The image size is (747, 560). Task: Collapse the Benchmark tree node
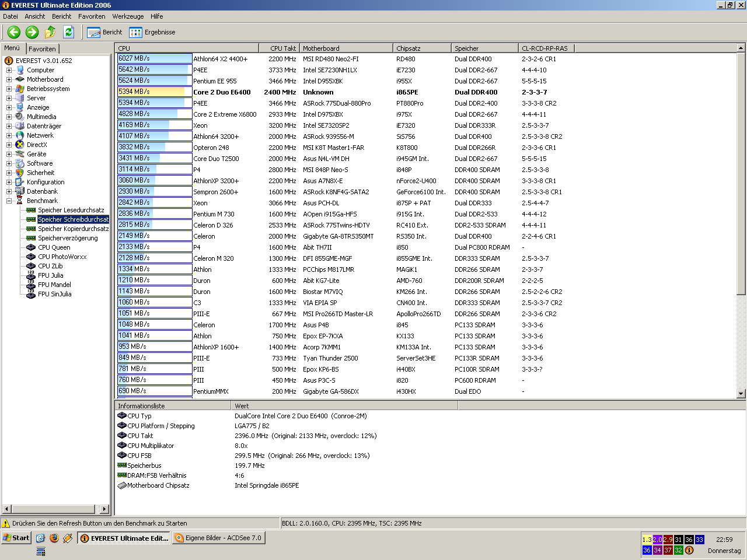coord(9,201)
